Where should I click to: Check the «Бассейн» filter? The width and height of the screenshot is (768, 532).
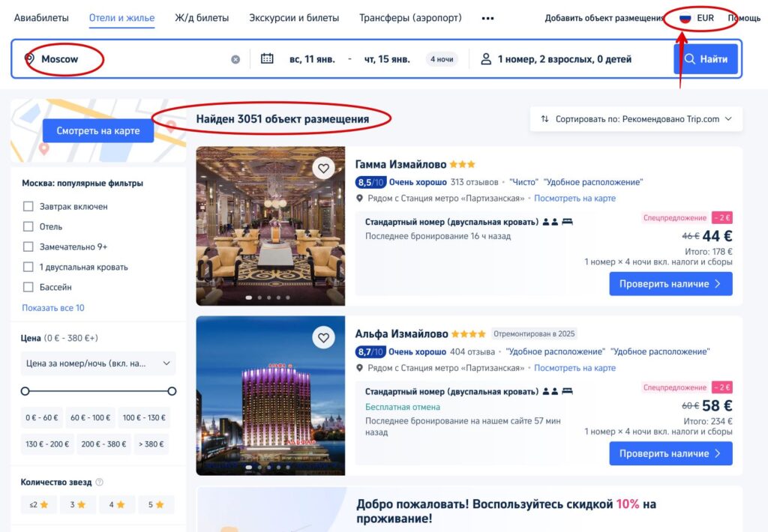[x=28, y=287]
